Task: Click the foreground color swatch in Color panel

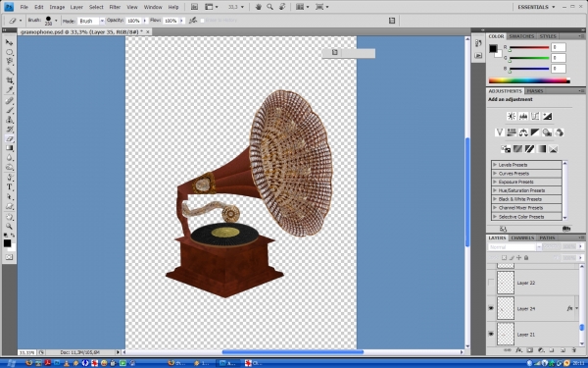Action: pos(493,48)
